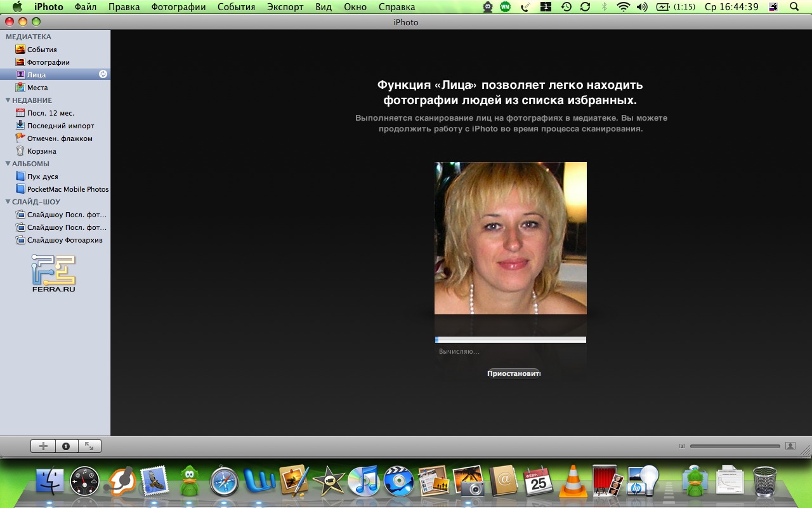Open the События menu in menu bar

pyautogui.click(x=236, y=7)
